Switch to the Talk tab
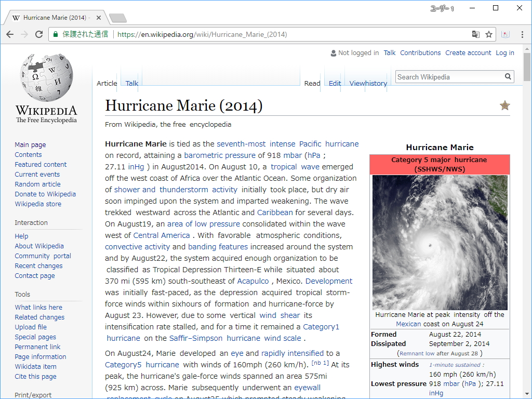The width and height of the screenshot is (532, 399). 131,83
